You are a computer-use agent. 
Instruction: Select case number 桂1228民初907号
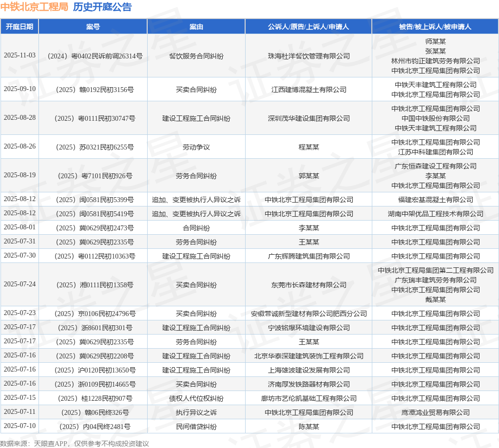point(95,398)
